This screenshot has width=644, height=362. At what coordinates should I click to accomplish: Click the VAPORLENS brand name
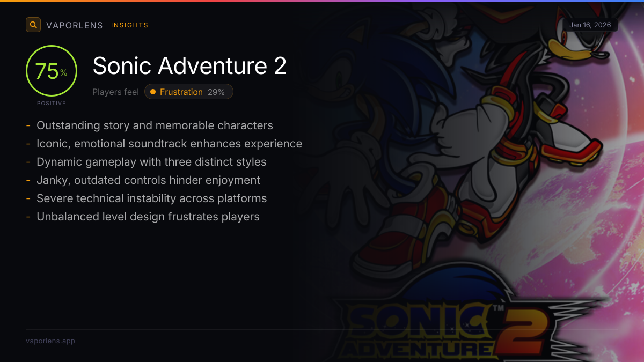pos(74,25)
